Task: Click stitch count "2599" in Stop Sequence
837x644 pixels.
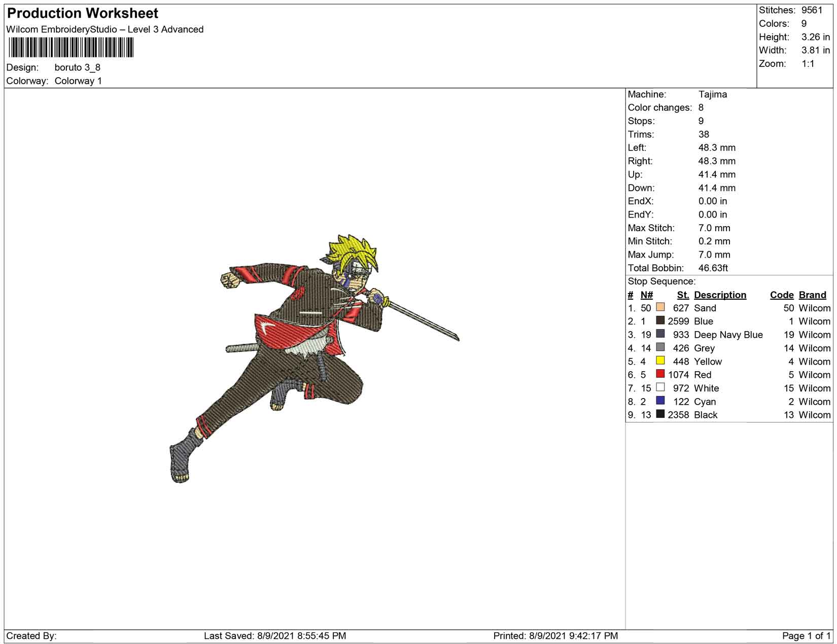Action: 678,321
